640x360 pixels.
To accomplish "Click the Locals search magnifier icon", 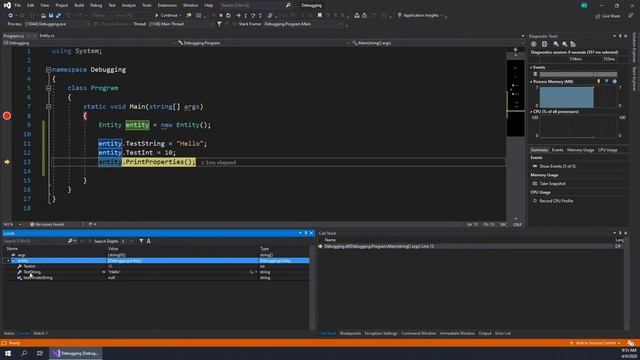I will pos(70,241).
